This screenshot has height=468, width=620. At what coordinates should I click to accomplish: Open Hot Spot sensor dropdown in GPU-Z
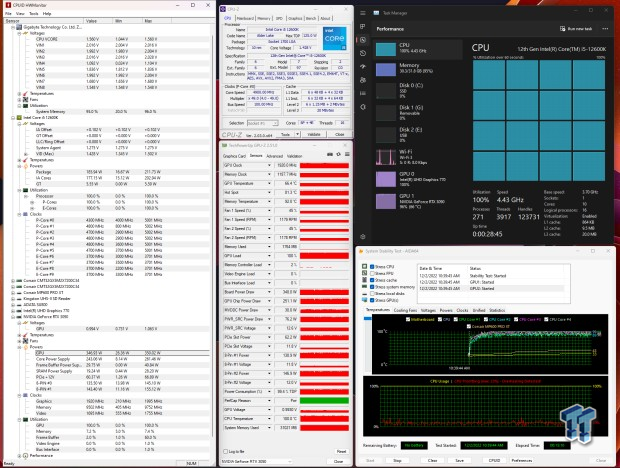269,192
